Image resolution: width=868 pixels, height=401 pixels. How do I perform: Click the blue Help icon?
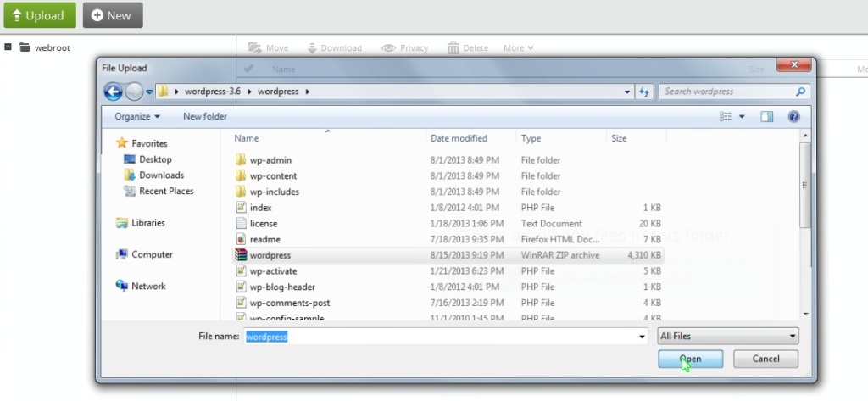click(793, 116)
